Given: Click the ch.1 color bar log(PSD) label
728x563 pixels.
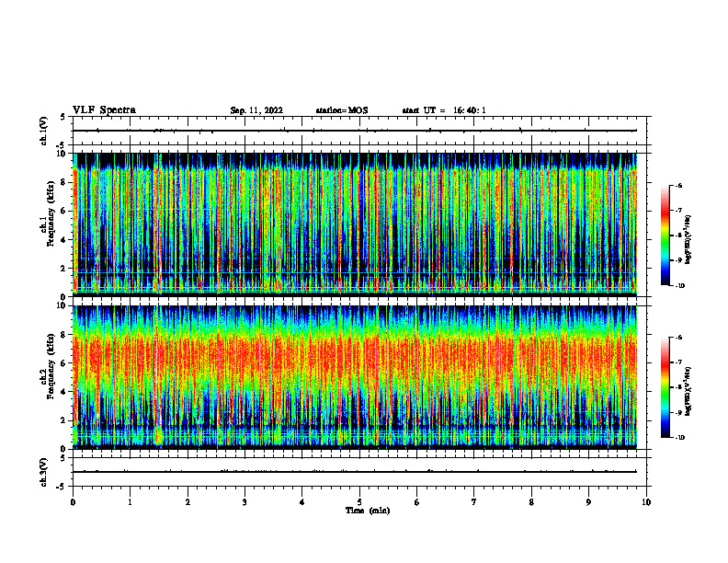Looking at the screenshot, I should coord(688,240).
